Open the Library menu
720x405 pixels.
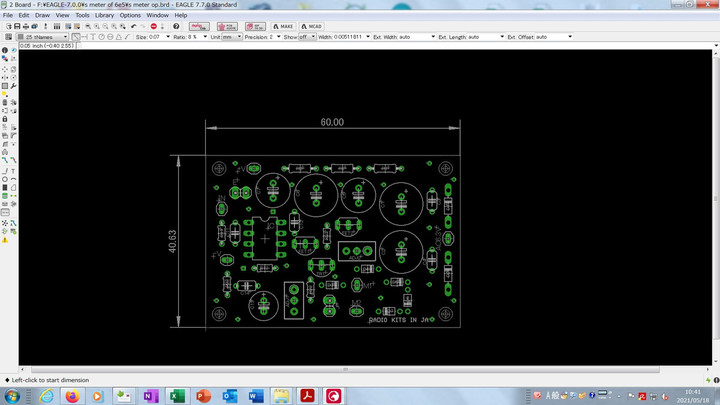(104, 16)
